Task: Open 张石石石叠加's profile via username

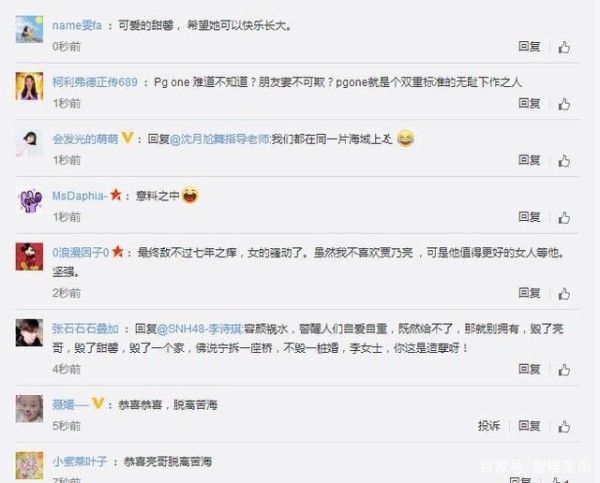Action: point(85,329)
